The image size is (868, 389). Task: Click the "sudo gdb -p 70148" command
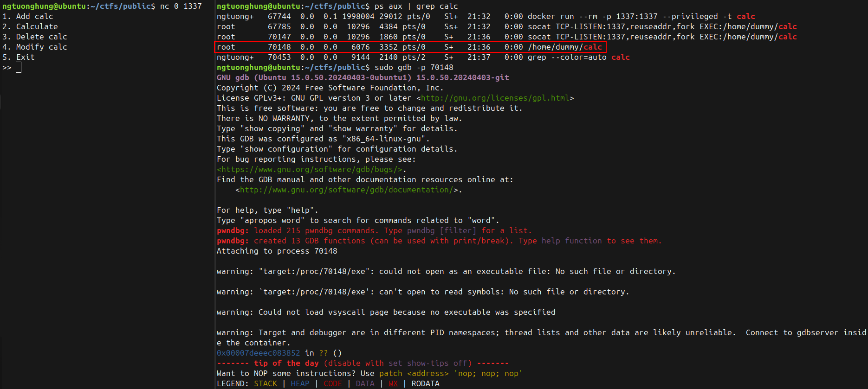(x=414, y=68)
